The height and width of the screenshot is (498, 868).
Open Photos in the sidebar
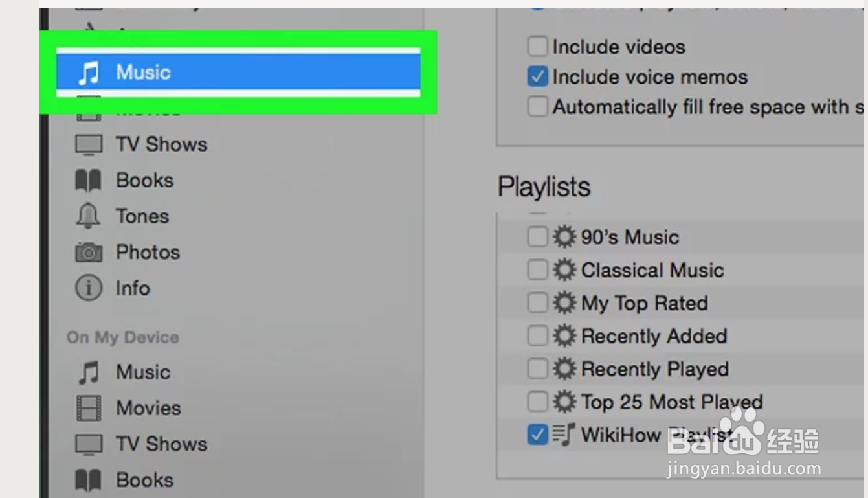(x=128, y=253)
